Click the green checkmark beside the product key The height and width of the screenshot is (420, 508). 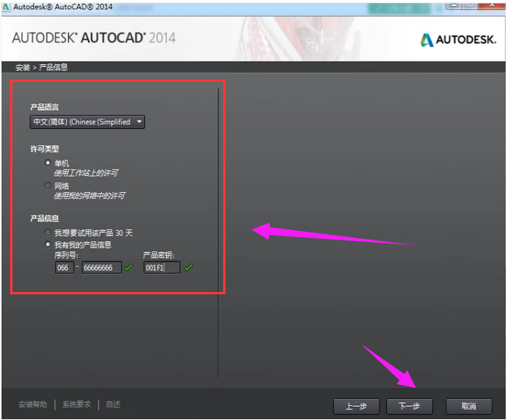(188, 268)
